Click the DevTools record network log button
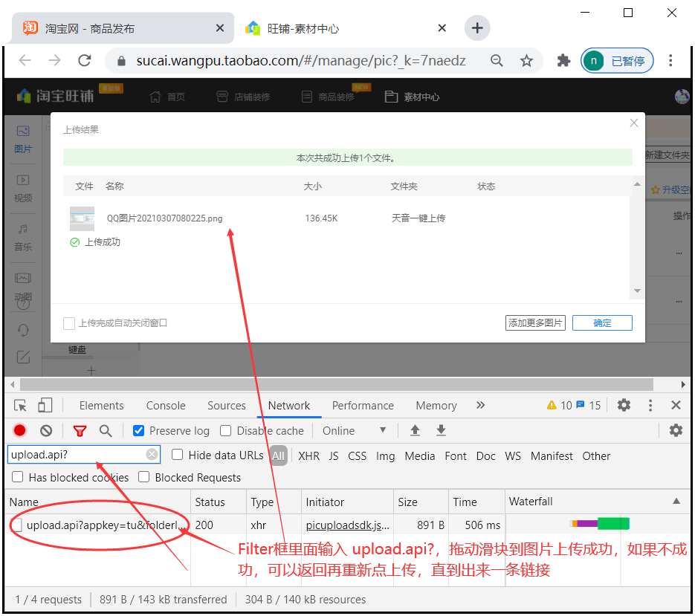Image resolution: width=695 pixels, height=616 pixels. [x=20, y=431]
